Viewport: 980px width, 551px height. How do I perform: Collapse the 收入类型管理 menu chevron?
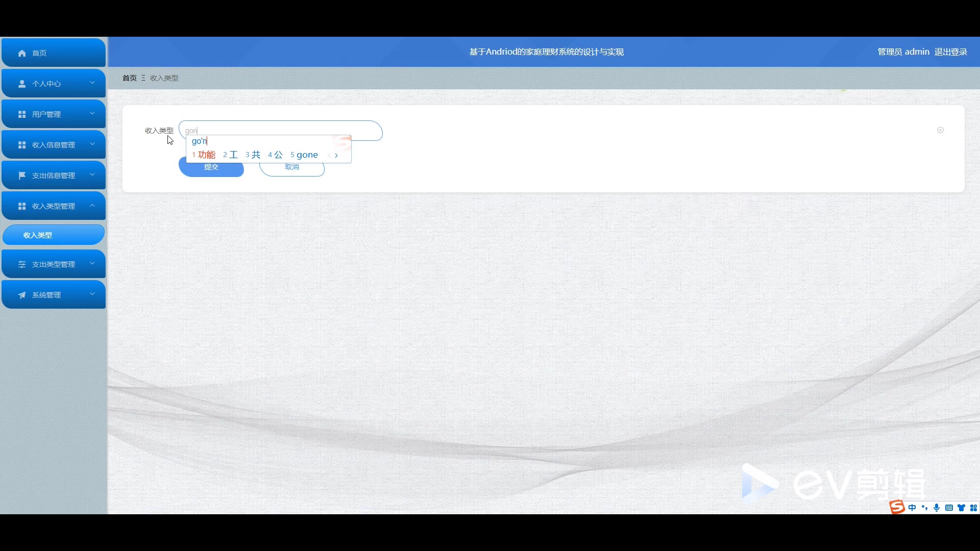tap(92, 205)
